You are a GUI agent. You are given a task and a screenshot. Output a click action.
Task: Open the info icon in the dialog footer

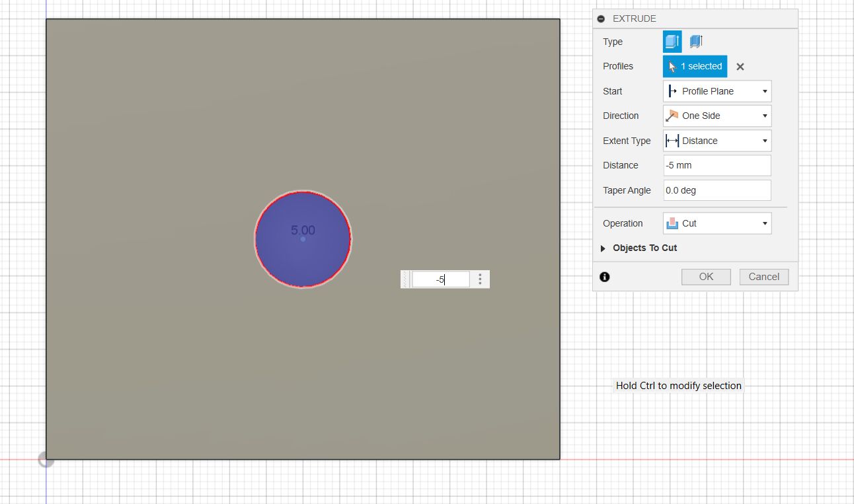604,277
